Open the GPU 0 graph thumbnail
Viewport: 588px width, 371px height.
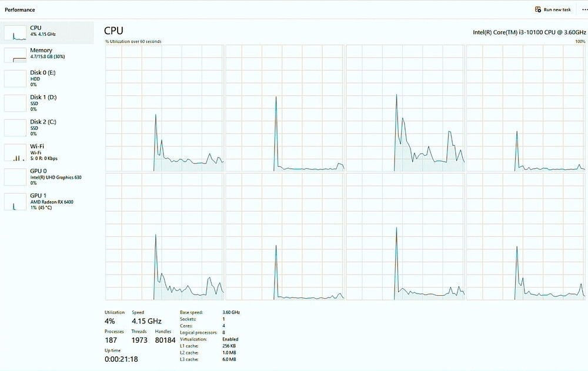click(x=15, y=176)
